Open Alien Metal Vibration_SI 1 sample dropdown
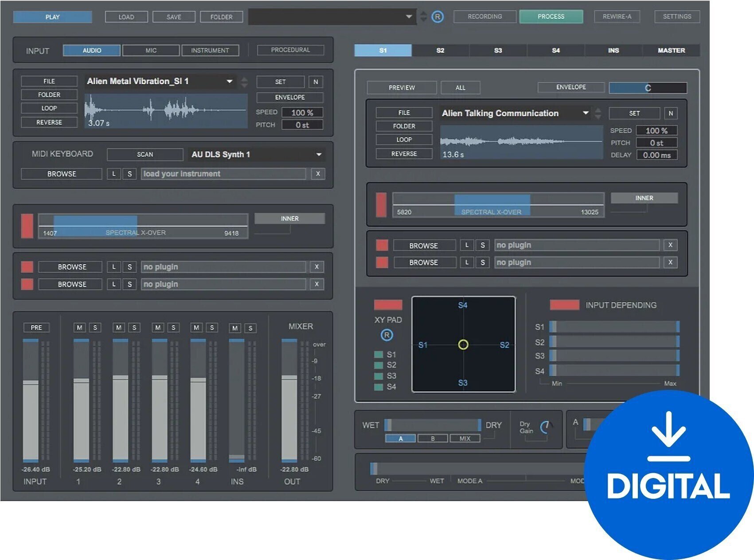Image resolution: width=754 pixels, height=560 pixels. coord(160,82)
